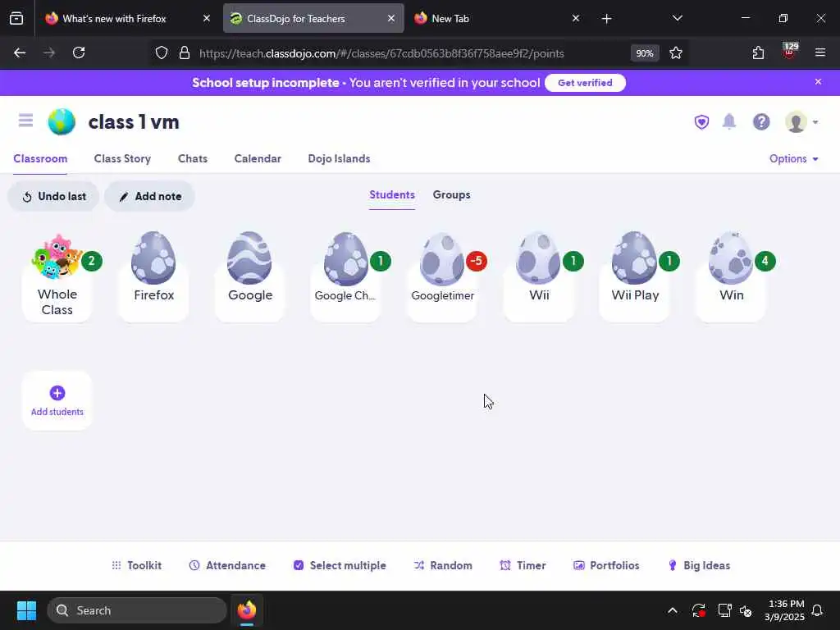Show hidden system tray icons
Image resolution: width=840 pixels, height=630 pixels.
[673, 610]
